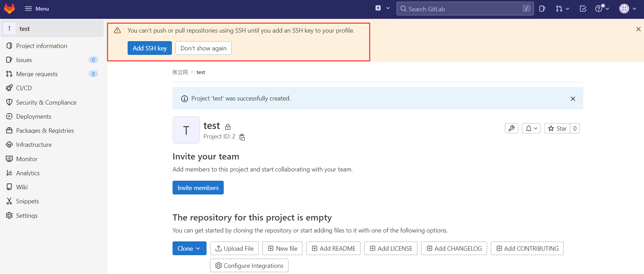Click Configure Integrations button
Viewport: 644px width, 274px height.
(249, 265)
